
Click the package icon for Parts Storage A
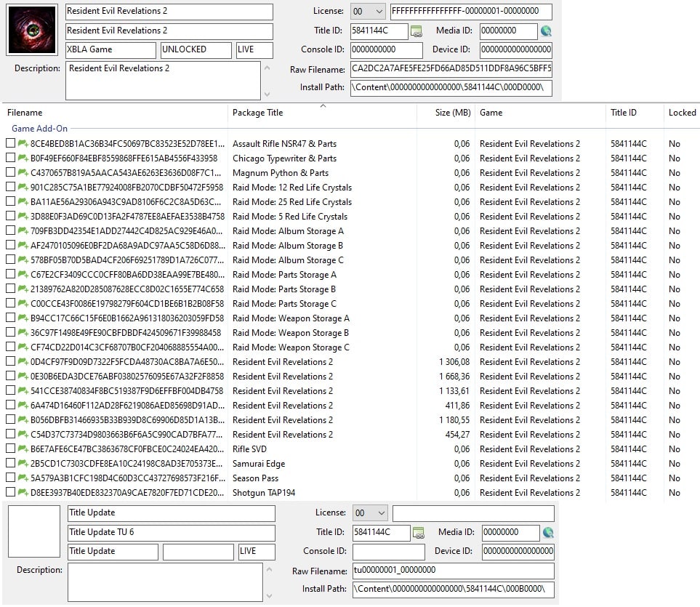click(23, 274)
